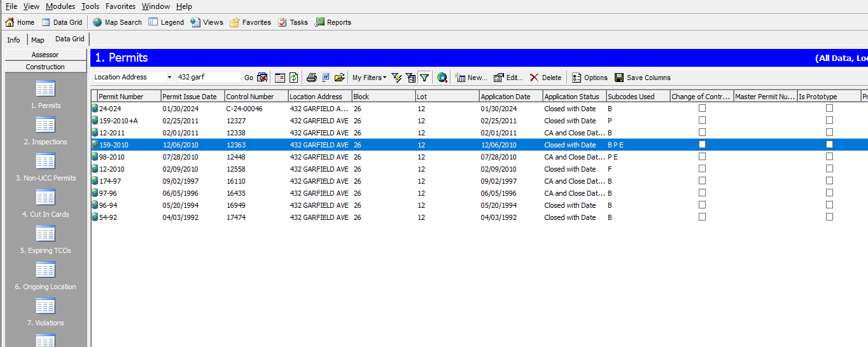868x347 pixels.
Task: Tick Is Prototype for permit 54-92
Action: click(829, 217)
